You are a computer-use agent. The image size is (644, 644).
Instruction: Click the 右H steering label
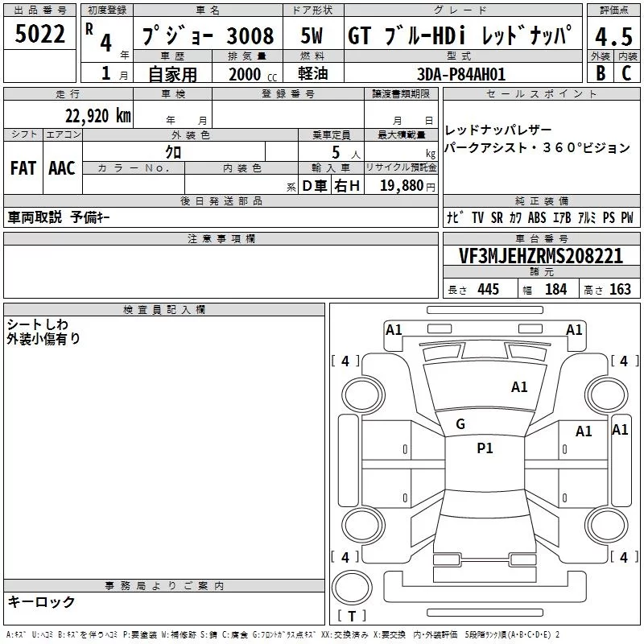click(x=347, y=186)
